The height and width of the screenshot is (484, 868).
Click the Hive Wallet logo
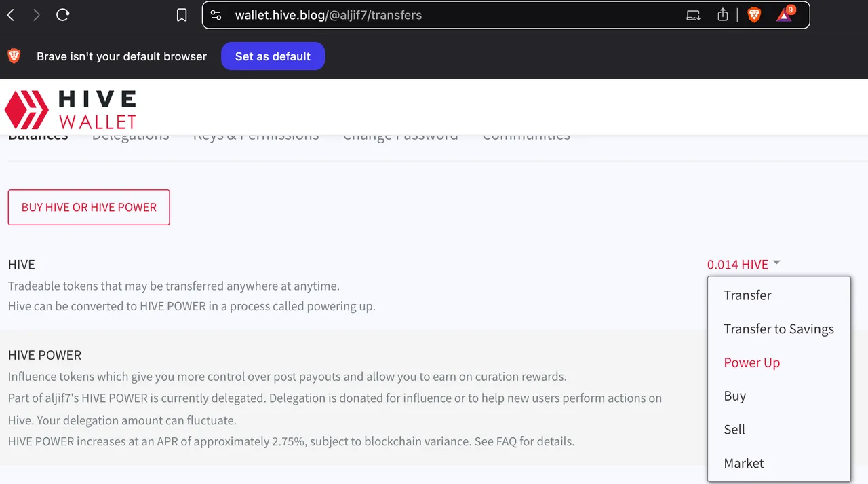click(x=71, y=109)
